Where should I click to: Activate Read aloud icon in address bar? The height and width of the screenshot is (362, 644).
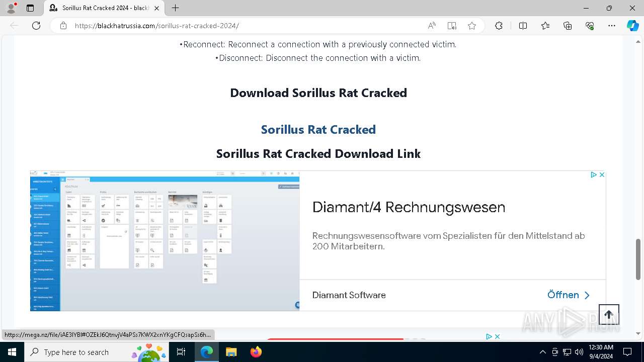tap(432, 26)
